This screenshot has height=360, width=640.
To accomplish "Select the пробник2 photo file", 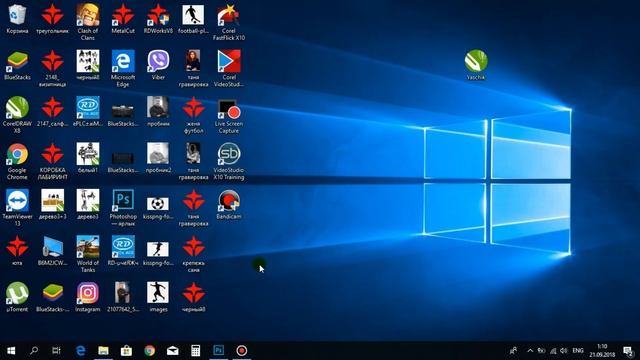I will [x=158, y=158].
